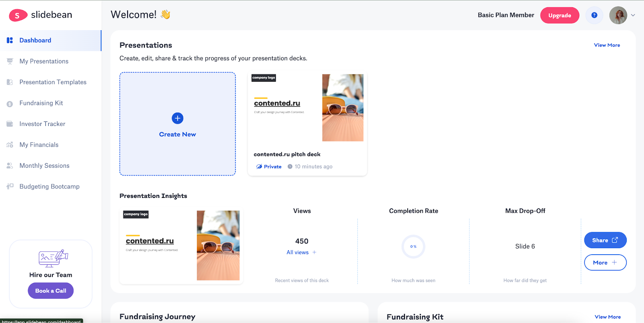Click the Private visibility label on the deck

coord(272,167)
